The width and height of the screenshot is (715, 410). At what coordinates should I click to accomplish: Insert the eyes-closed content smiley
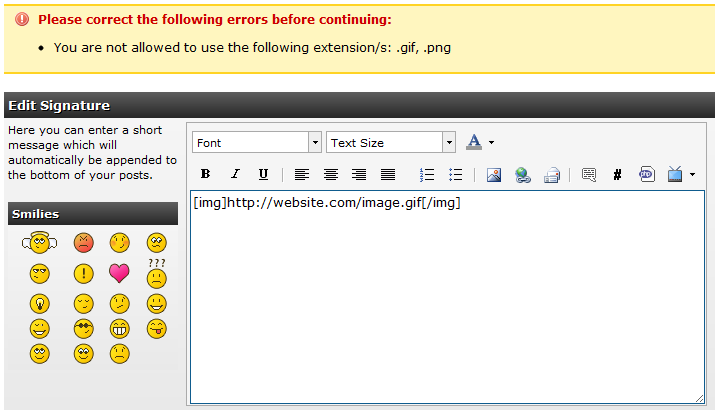click(x=83, y=304)
